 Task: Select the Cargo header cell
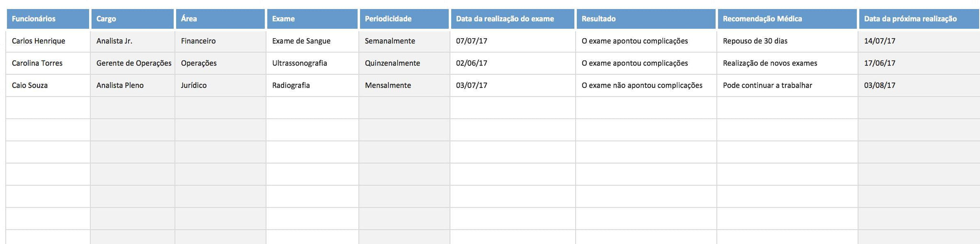132,19
